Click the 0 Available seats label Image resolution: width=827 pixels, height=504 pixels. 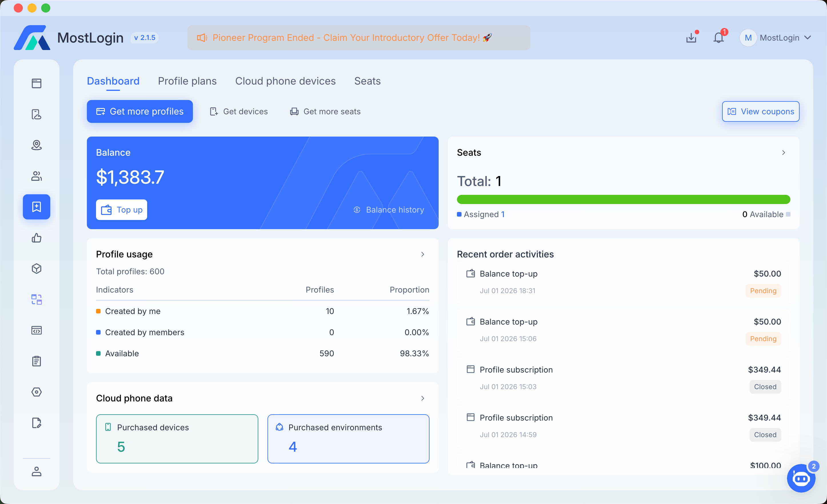tap(766, 214)
